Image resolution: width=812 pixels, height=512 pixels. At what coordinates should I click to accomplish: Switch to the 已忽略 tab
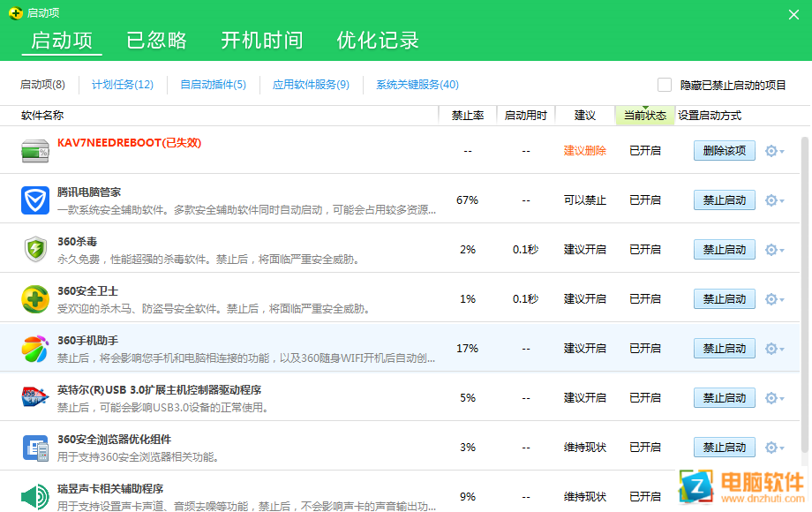[156, 41]
